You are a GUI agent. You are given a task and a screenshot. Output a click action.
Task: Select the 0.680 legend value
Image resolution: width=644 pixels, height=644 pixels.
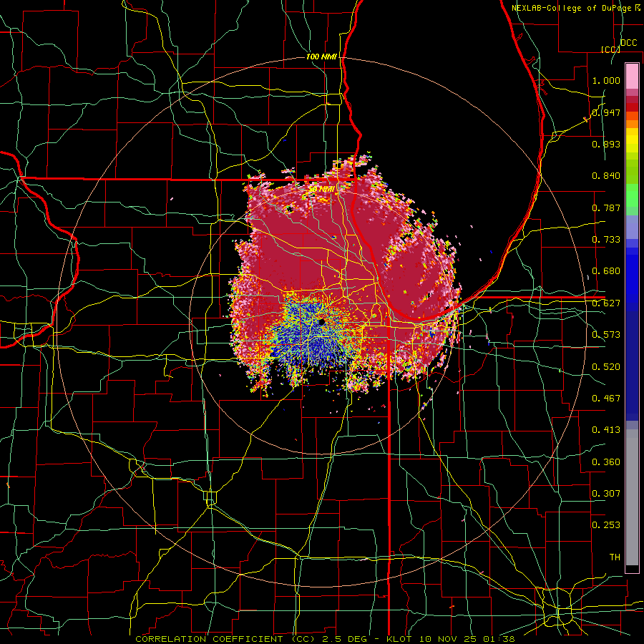606,271
